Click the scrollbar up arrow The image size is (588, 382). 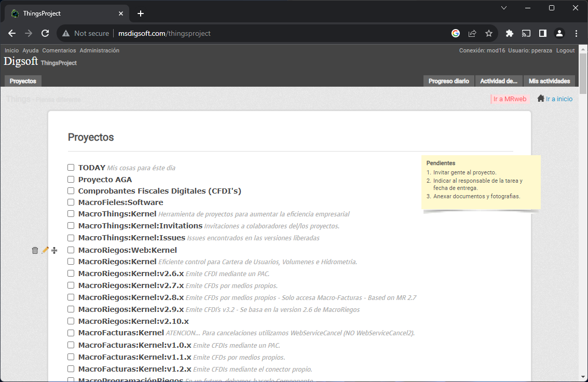(583, 49)
